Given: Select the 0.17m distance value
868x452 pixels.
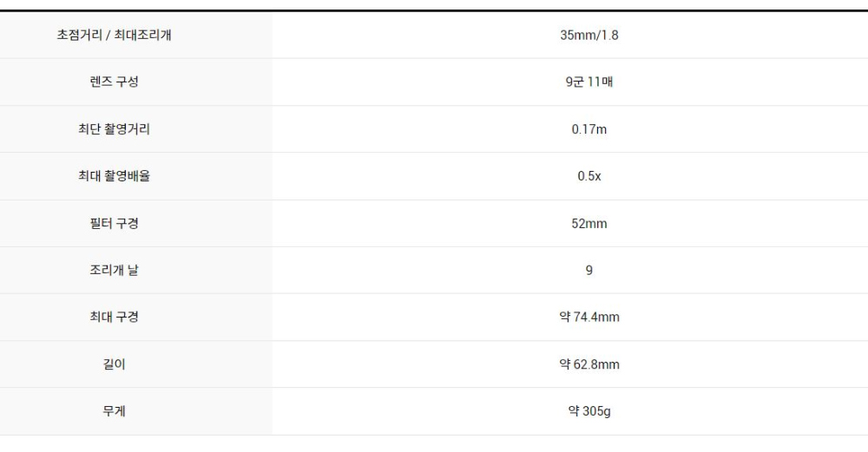Looking at the screenshot, I should [589, 129].
